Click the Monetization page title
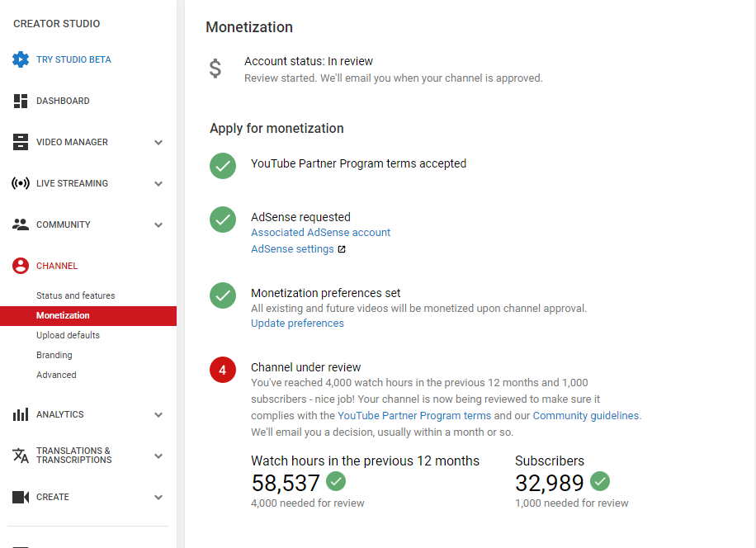756x548 pixels. (x=249, y=27)
